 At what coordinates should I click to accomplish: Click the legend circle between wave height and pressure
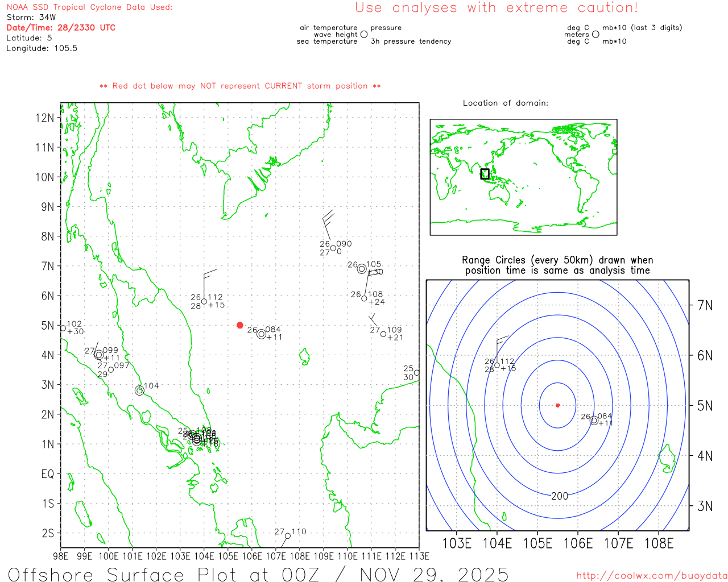click(364, 34)
